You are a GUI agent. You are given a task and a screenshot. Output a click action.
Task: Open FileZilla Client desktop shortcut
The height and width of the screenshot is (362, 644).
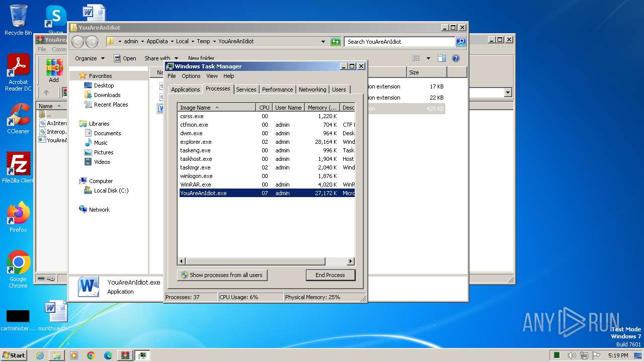pyautogui.click(x=18, y=167)
